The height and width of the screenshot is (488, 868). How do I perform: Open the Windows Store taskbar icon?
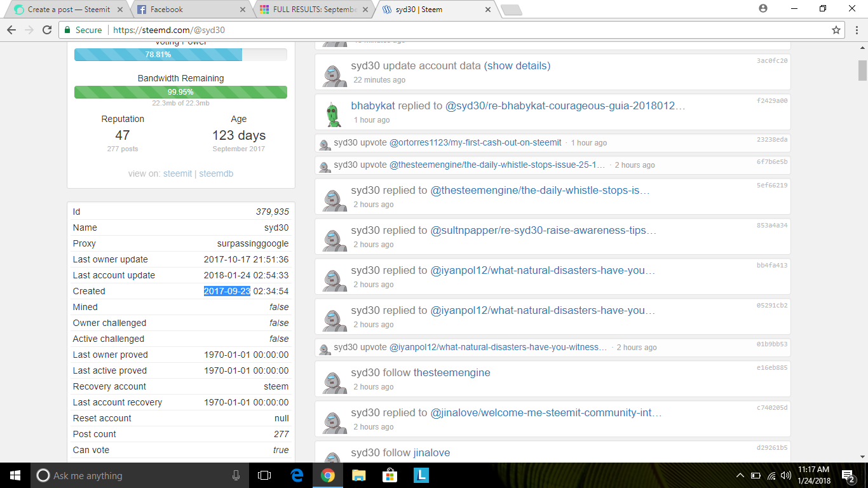click(x=390, y=475)
